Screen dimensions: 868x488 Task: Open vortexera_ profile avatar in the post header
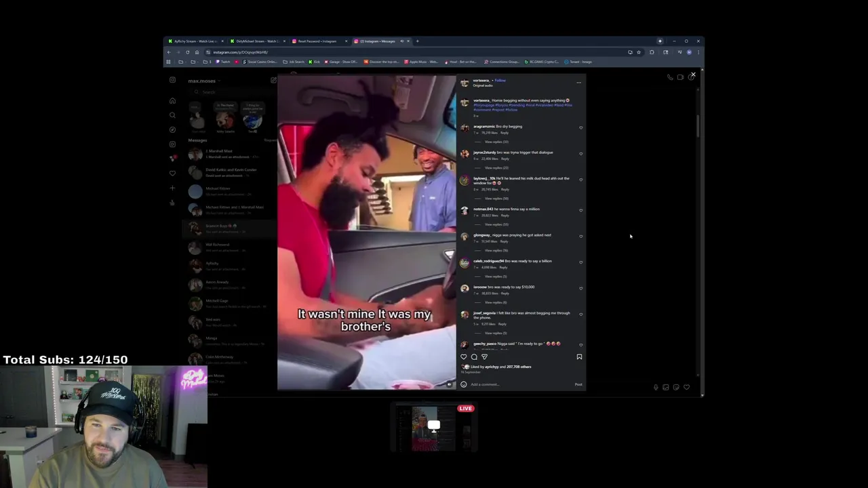pos(465,83)
